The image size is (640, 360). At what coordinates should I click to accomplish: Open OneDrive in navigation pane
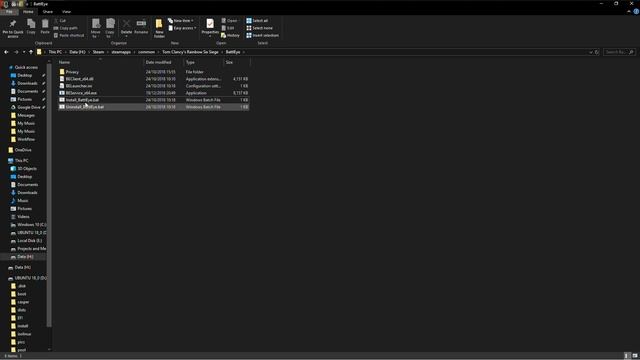[x=23, y=150]
